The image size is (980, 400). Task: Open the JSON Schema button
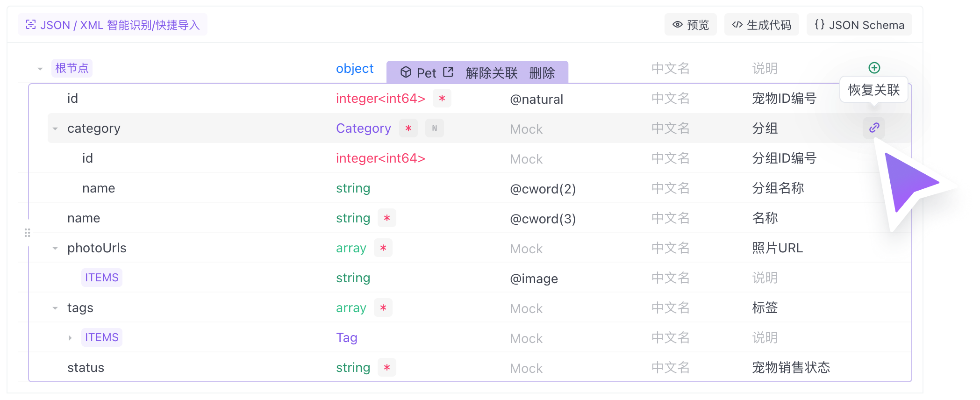point(859,25)
